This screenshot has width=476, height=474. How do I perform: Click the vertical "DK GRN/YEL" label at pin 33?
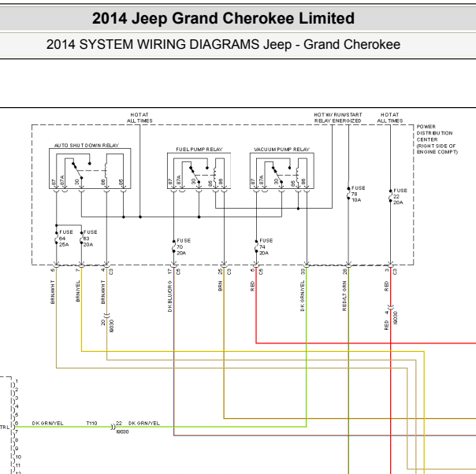303,296
